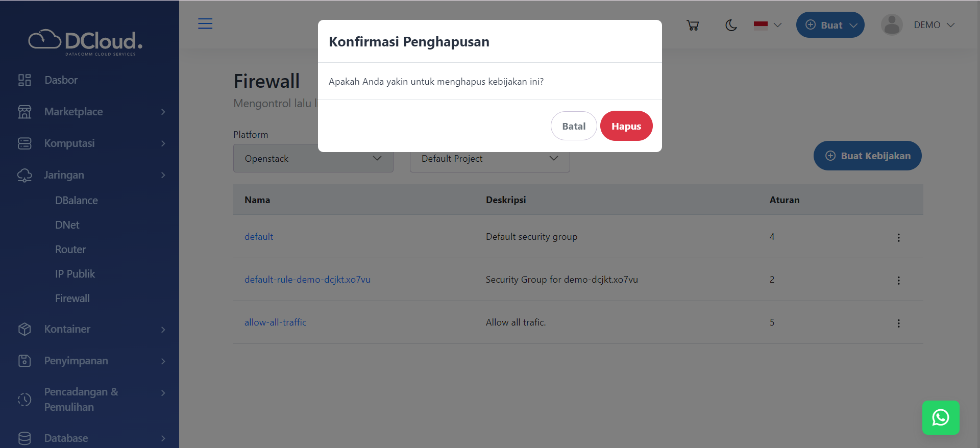
Task: Open the Default Project dropdown
Action: [x=489, y=159]
